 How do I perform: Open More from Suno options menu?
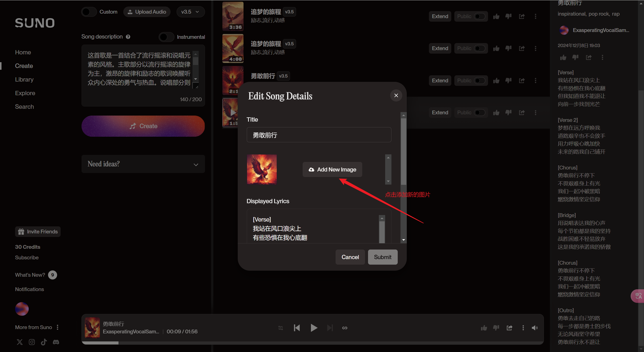pos(58,327)
